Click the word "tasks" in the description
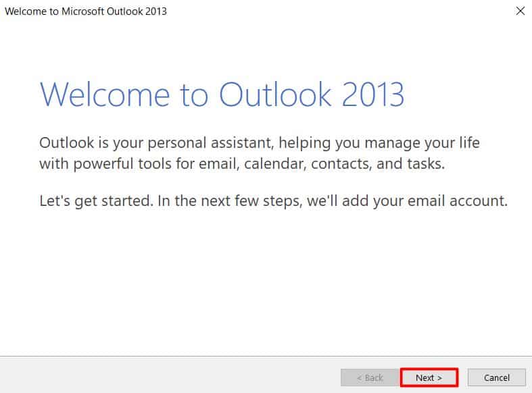This screenshot has height=393, width=532. coord(426,164)
